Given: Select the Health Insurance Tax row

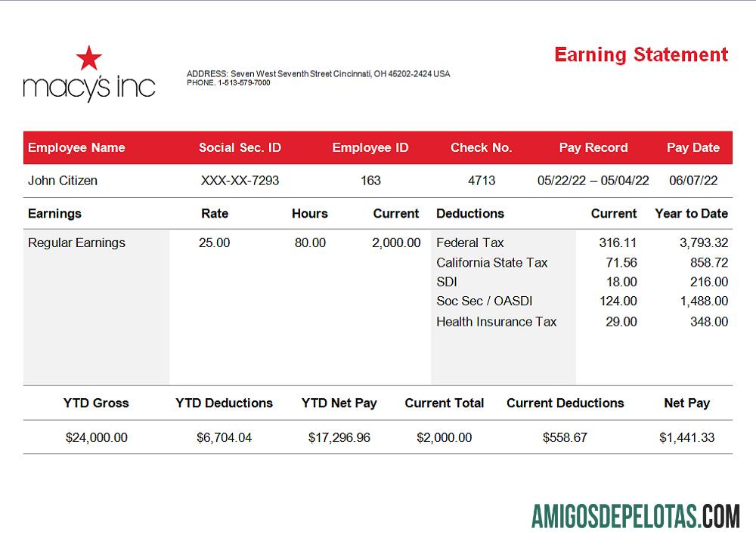Looking at the screenshot, I should 497,322.
